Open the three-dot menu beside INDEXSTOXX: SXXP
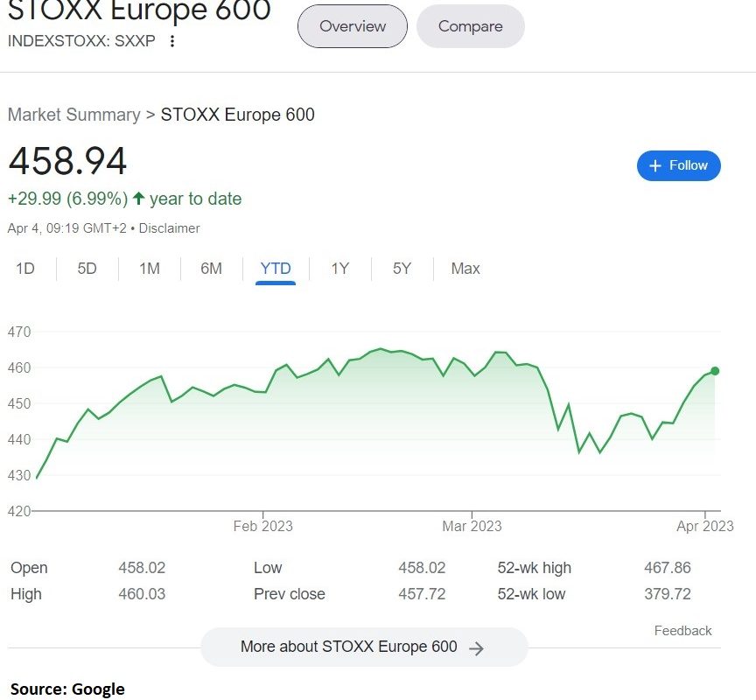Screen dimensions: 756x700 click(172, 41)
